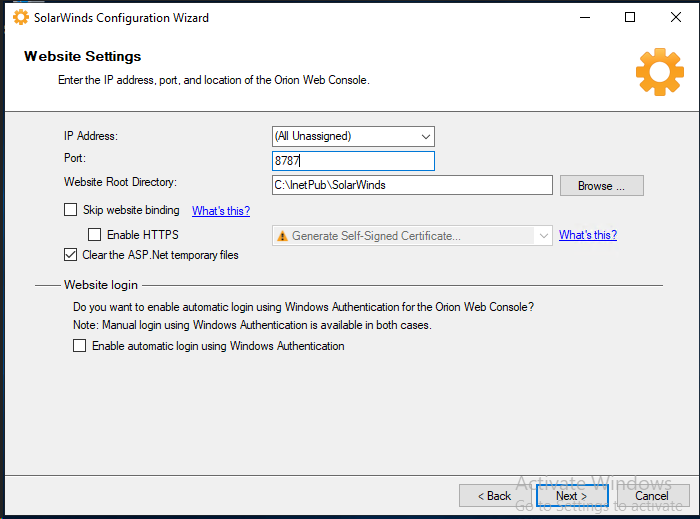Focus the Port input field
This screenshot has width=700, height=519.
tap(352, 161)
